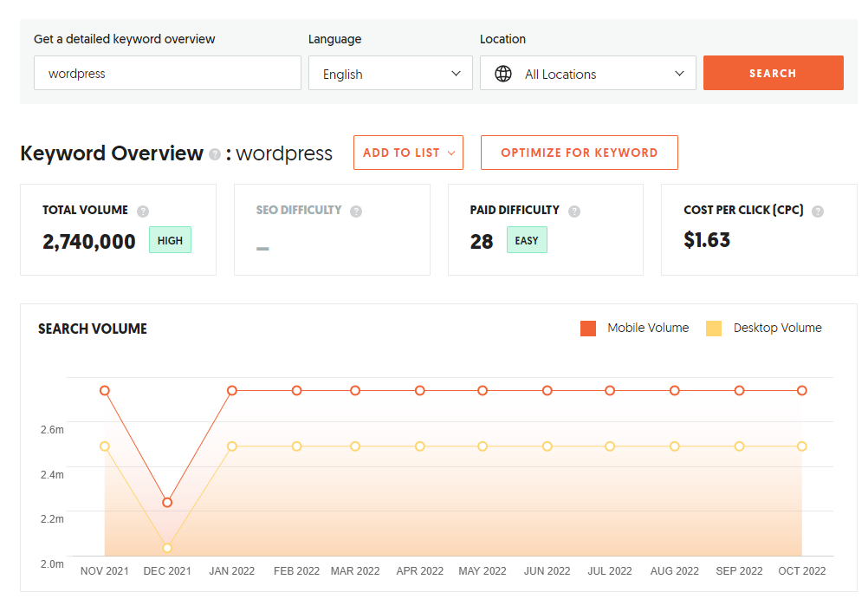Click the Desktop Volume legend label
This screenshot has height=599, width=868.
[x=777, y=328]
